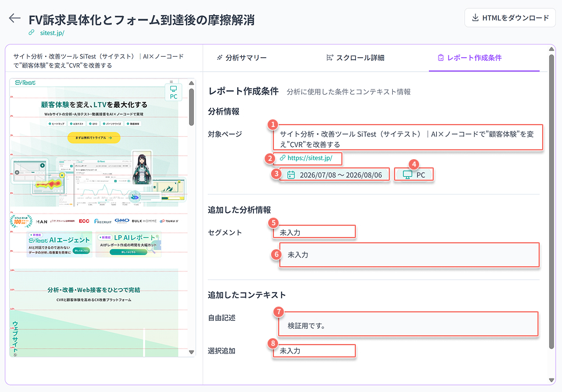Click the LP AIレポート banner in preview
This screenshot has width=562, height=392.
[x=128, y=245]
